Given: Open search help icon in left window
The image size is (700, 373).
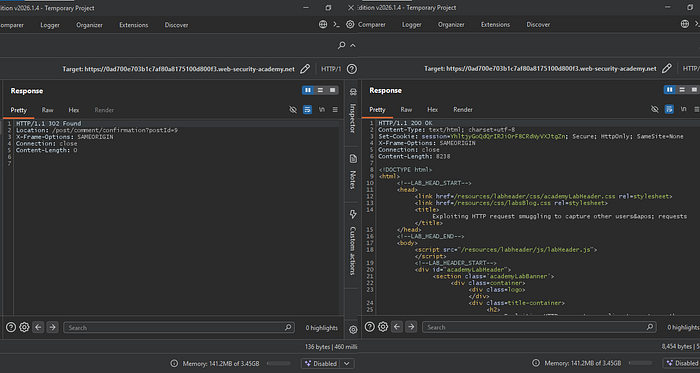Looking at the screenshot, I should click(x=11, y=327).
